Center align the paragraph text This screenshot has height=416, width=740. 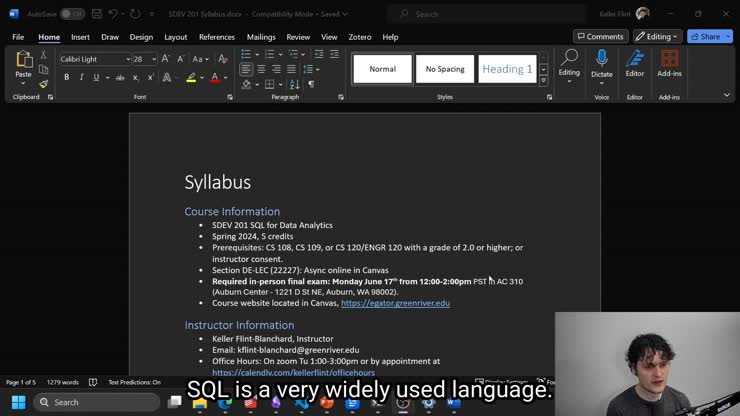[x=261, y=70]
